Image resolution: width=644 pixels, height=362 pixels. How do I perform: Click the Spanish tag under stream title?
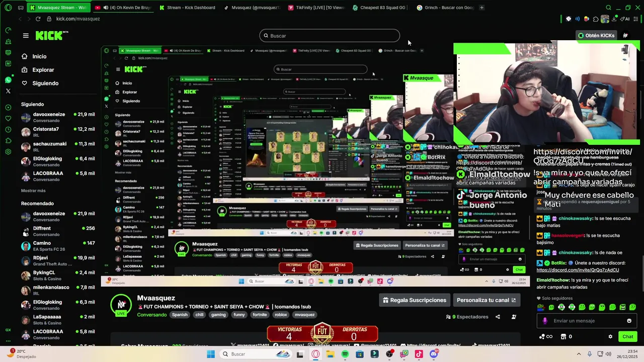pos(180,315)
